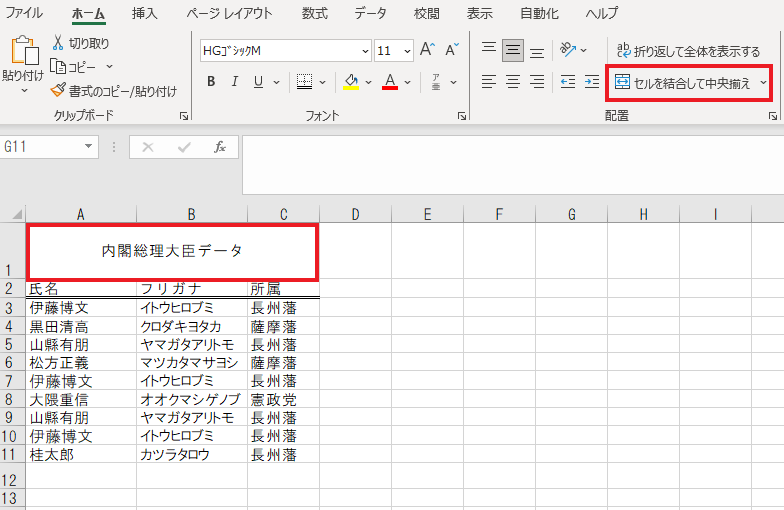
Task: Open the 挿入 (Insert) ribbon tab
Action: (145, 13)
